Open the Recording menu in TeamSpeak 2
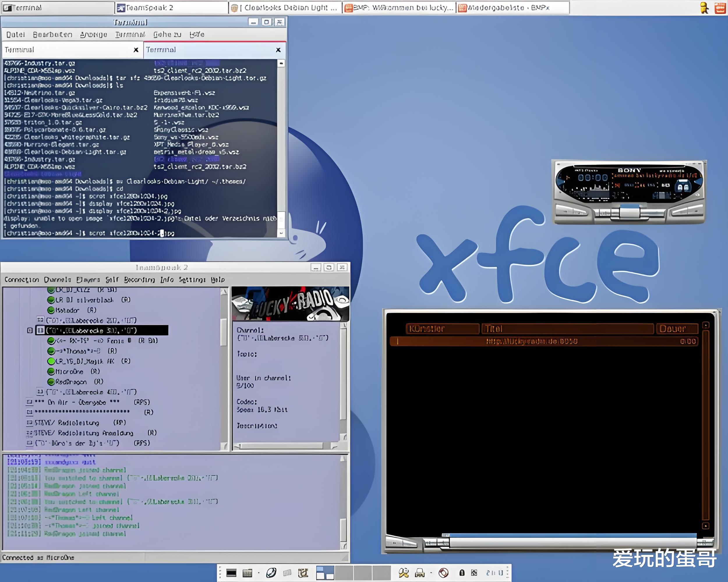Screen dimensions: 728x582 click(139, 280)
